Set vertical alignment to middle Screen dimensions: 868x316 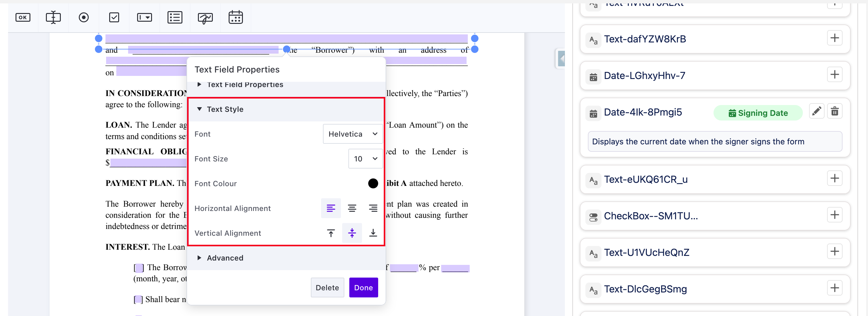tap(352, 233)
